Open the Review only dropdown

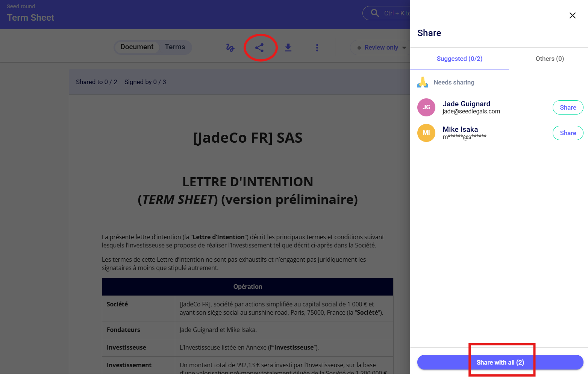click(x=381, y=48)
